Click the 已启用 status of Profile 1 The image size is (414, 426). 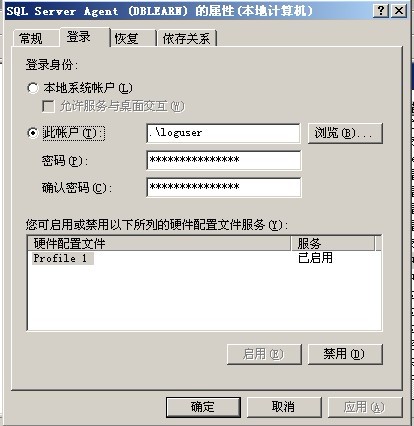315,258
